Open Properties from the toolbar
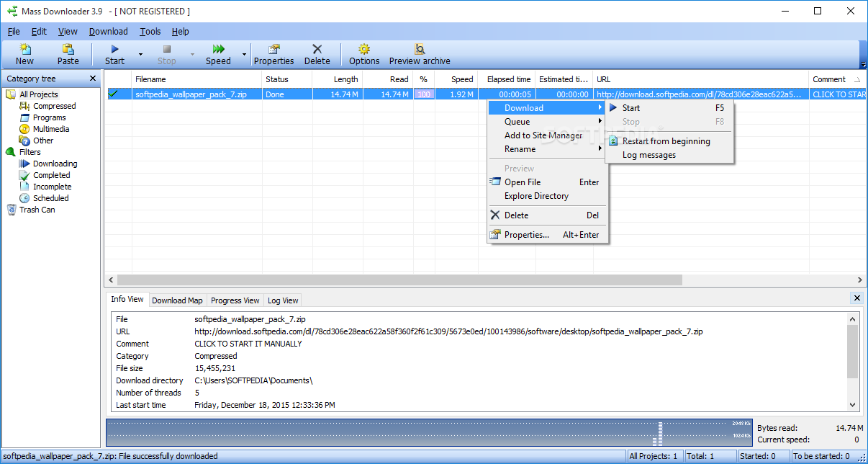868x464 pixels. pyautogui.click(x=274, y=54)
